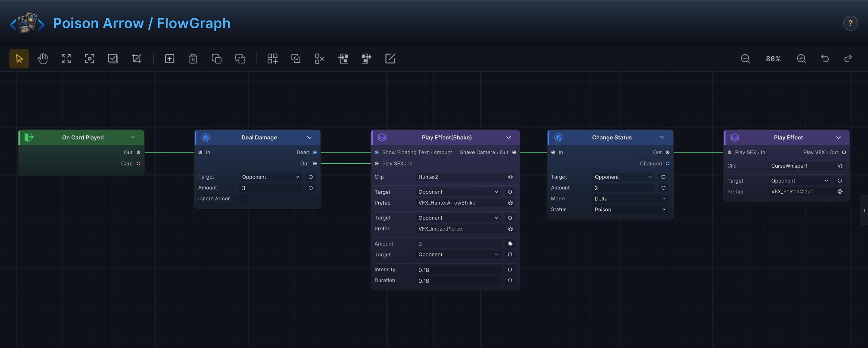
Task: Toggle the port circle beside Intensity 0.18
Action: point(510,269)
